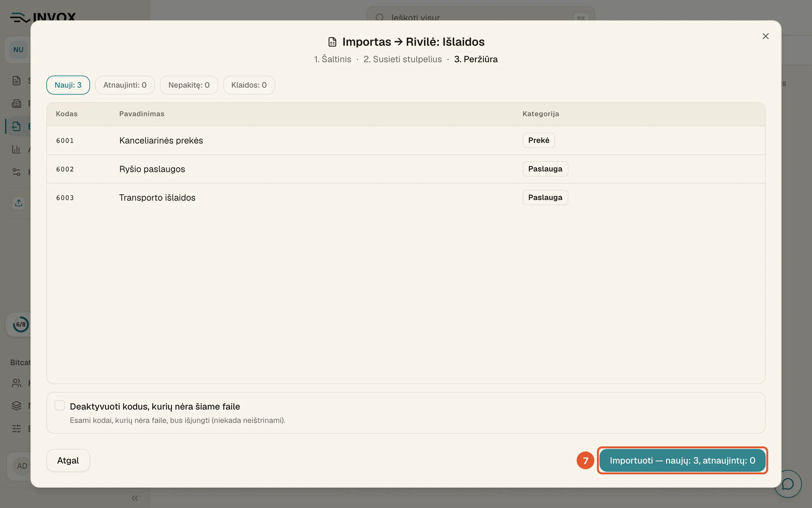Open the selected import-file icon in sidebar
The height and width of the screenshot is (508, 812).
(16, 126)
